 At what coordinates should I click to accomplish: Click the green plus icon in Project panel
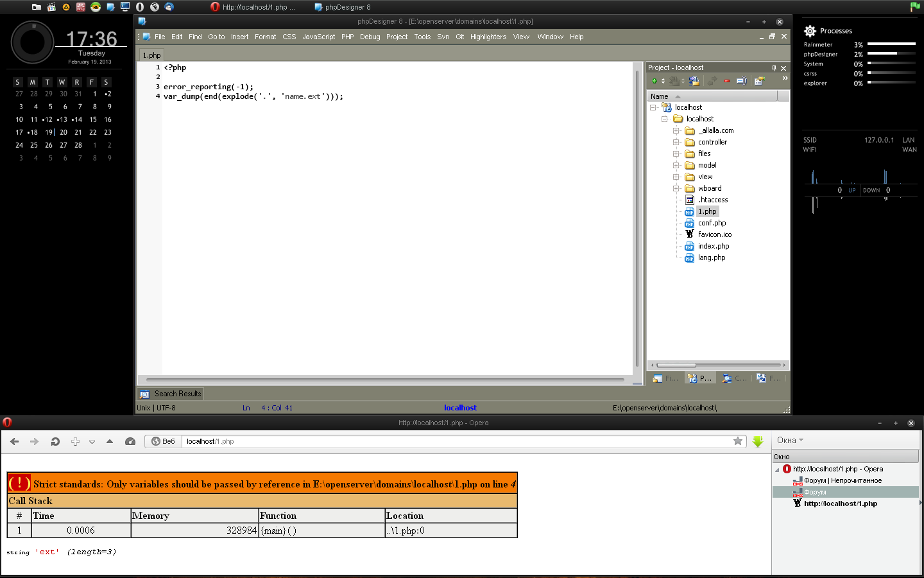click(x=654, y=81)
